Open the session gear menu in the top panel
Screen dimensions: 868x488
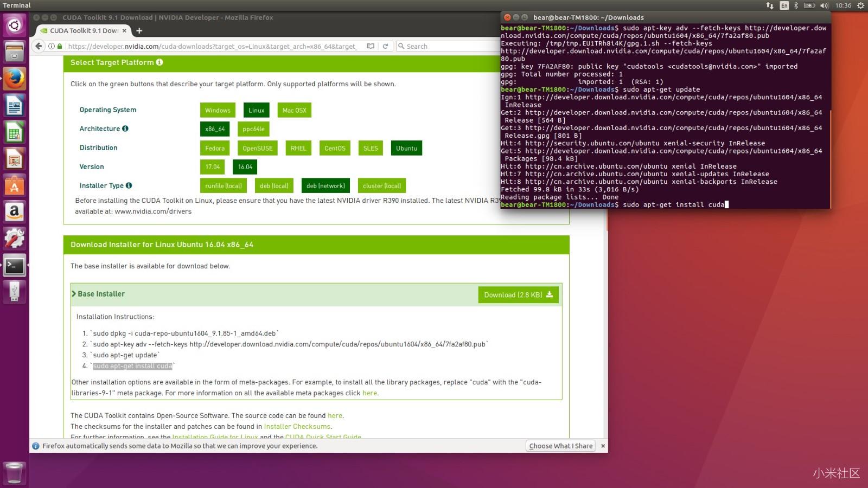[x=860, y=5]
